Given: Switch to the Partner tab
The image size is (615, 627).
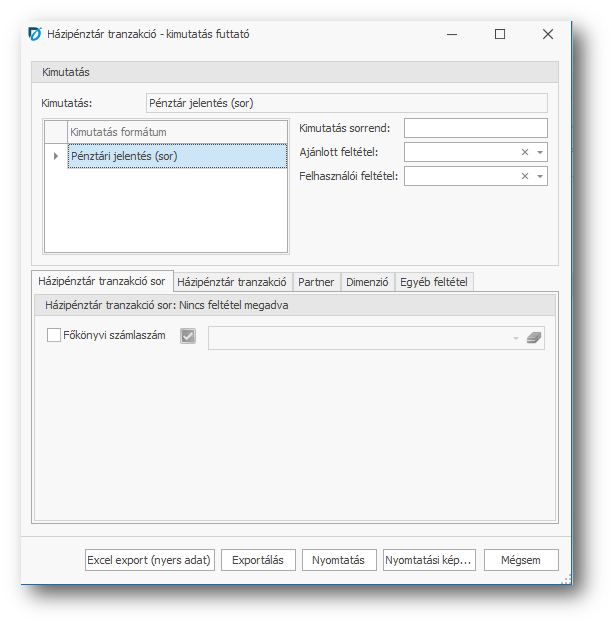Looking at the screenshot, I should [316, 282].
